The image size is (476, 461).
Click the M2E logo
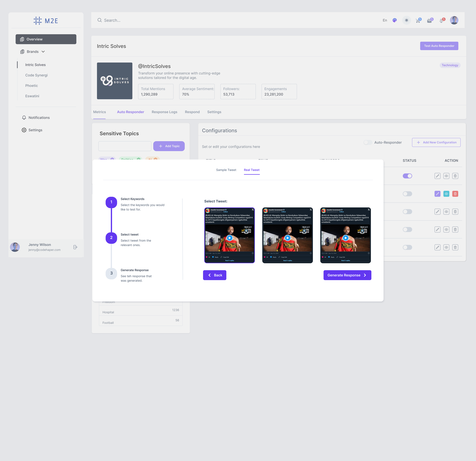pos(46,21)
